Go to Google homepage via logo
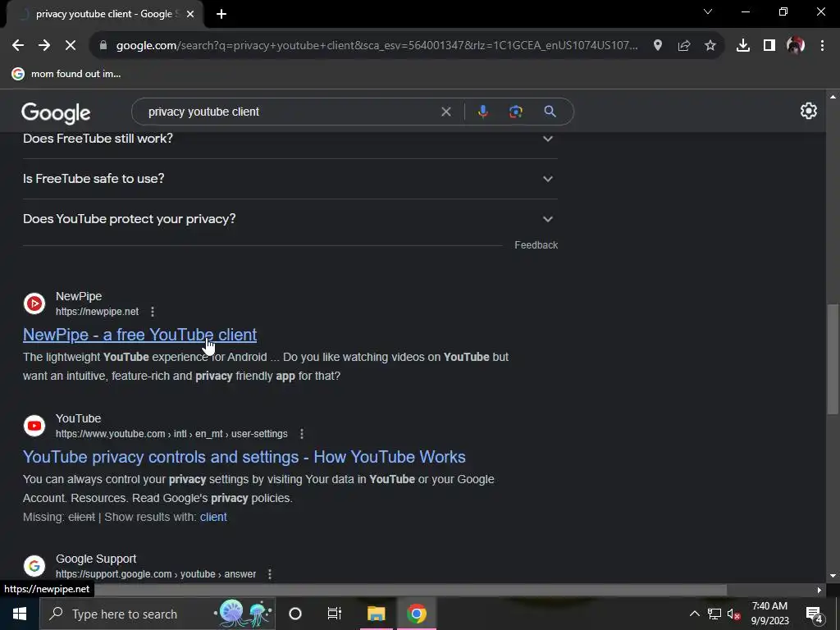Viewport: 840px width, 630px height. [x=56, y=112]
